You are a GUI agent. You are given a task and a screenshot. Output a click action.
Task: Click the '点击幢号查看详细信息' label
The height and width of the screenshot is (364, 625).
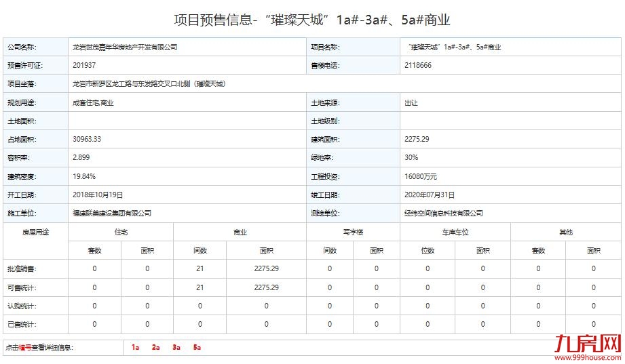39,348
